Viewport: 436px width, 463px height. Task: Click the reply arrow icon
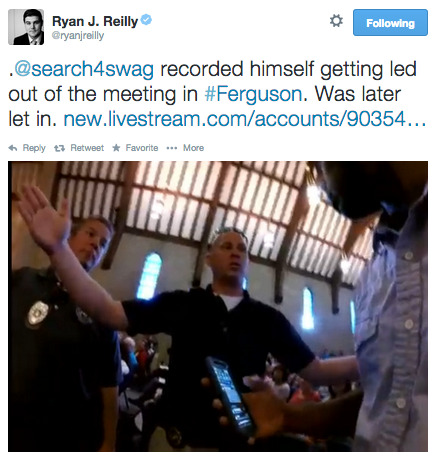pos(13,148)
